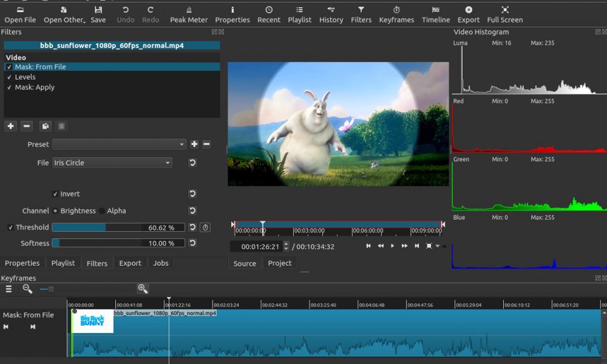Viewport: 607px width, 364px height.
Task: Switch to the Playlist tab
Action: coord(63,263)
